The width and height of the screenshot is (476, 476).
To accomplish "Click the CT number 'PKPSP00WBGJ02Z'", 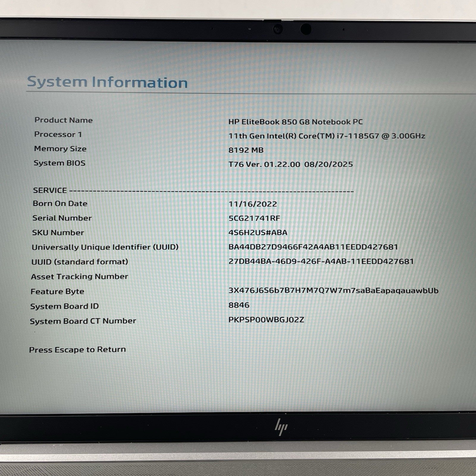I will coord(266,320).
